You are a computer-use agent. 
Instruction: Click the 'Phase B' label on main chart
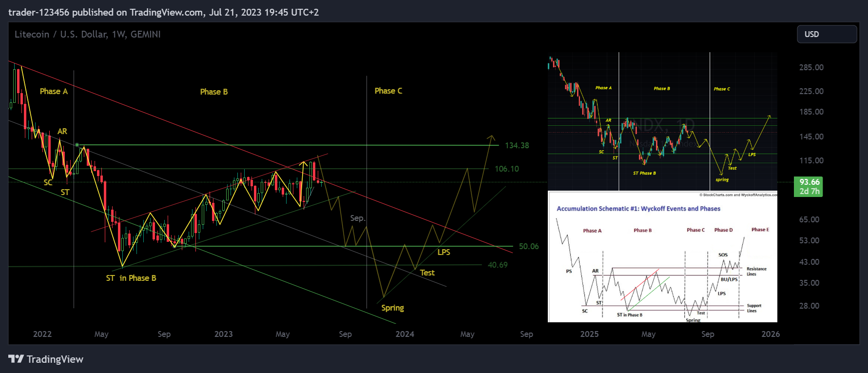[214, 92]
